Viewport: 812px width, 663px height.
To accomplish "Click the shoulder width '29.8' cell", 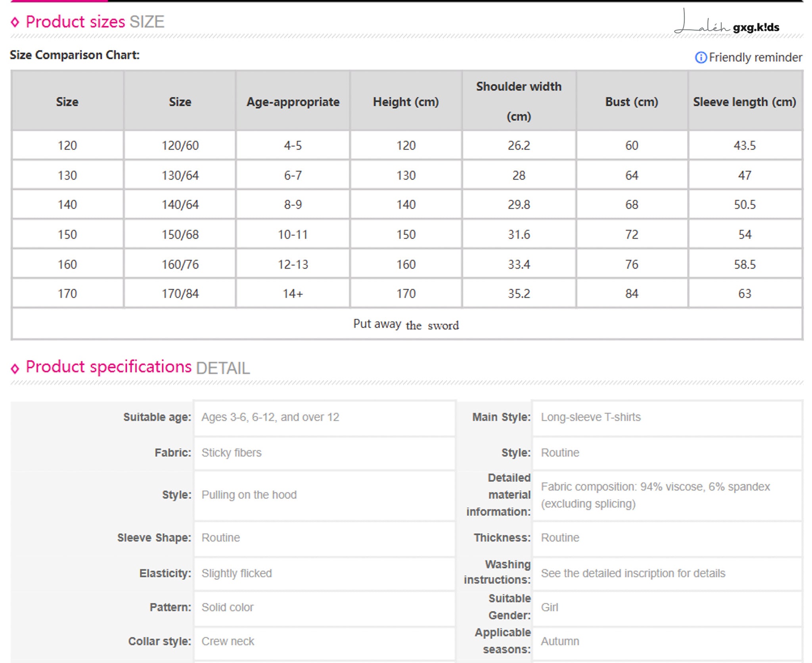I will [x=519, y=205].
